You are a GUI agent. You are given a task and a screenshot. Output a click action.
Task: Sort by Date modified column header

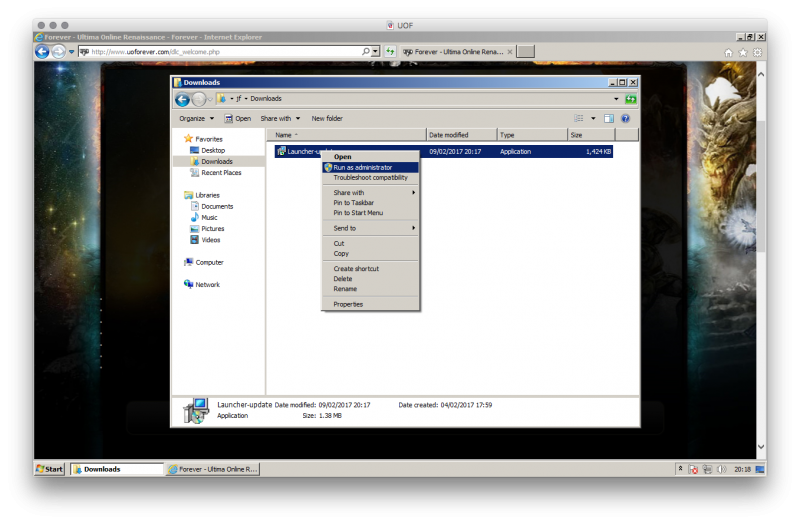click(462, 135)
